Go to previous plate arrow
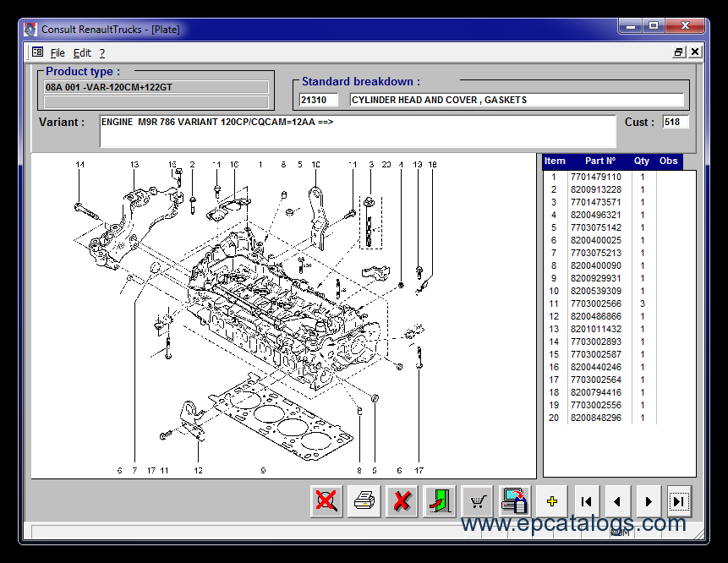This screenshot has height=563, width=728. click(617, 501)
